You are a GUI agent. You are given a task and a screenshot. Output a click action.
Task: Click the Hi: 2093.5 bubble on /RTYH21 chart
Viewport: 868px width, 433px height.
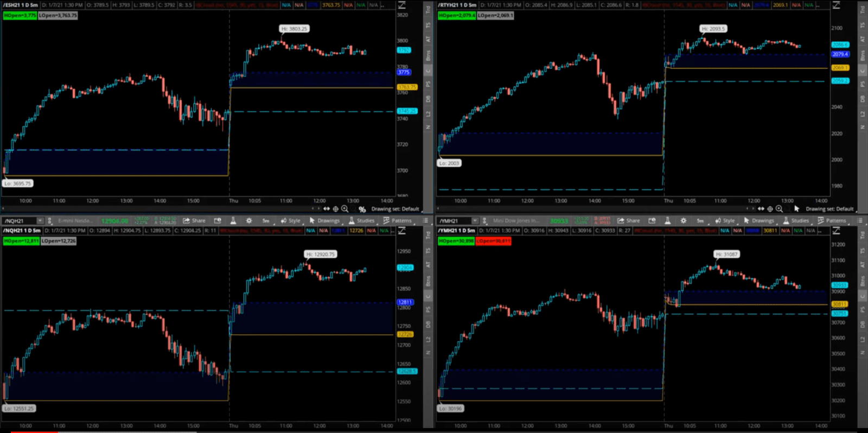713,29
